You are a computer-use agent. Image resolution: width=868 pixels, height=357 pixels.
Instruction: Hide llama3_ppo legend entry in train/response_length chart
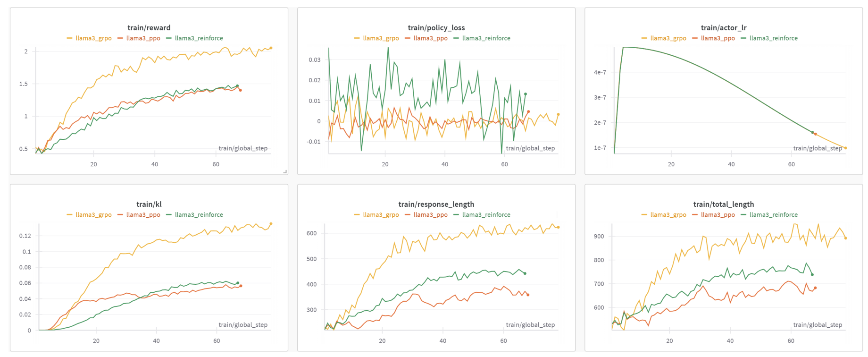[430, 215]
